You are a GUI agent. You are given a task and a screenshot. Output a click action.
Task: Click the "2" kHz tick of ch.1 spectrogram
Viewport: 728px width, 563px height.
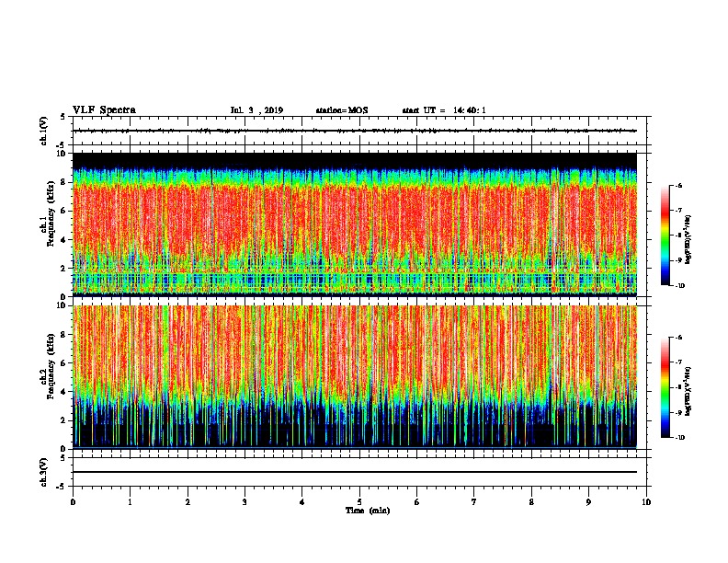(x=64, y=268)
